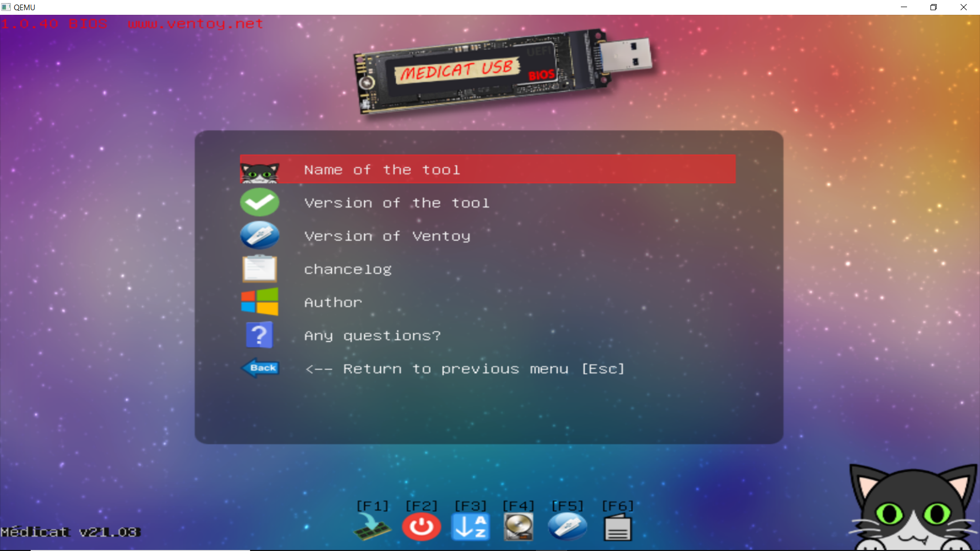Click the [F3] label
Image resolution: width=980 pixels, height=551 pixels.
[x=471, y=506]
